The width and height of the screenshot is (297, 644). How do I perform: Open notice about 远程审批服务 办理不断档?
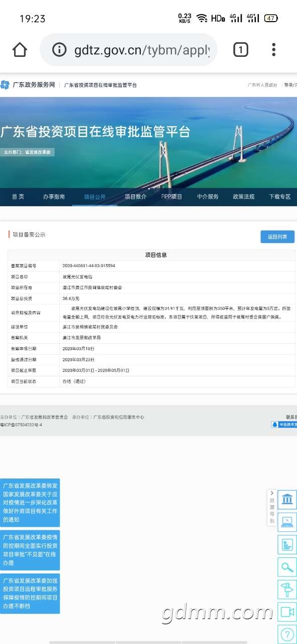click(x=30, y=594)
